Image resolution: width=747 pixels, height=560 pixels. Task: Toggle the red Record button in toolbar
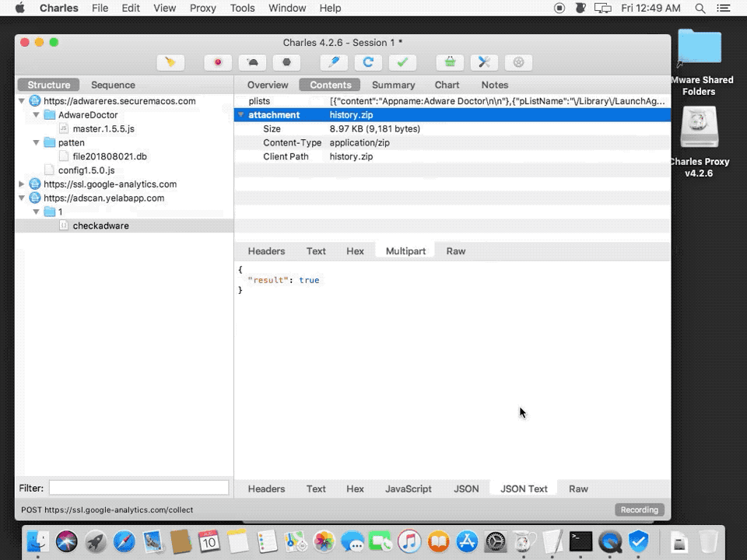(218, 62)
